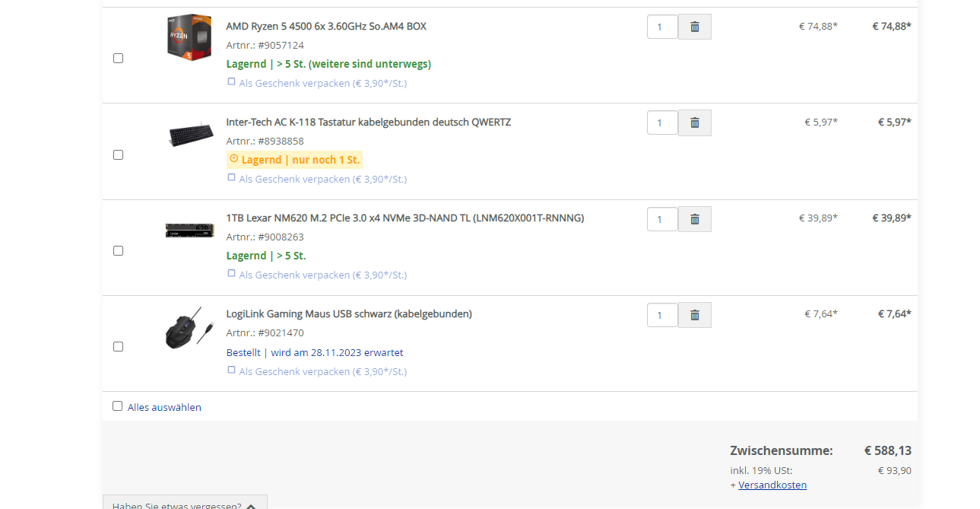This screenshot has height=509, width=980.
Task: Click article number #9057124
Action: click(281, 45)
